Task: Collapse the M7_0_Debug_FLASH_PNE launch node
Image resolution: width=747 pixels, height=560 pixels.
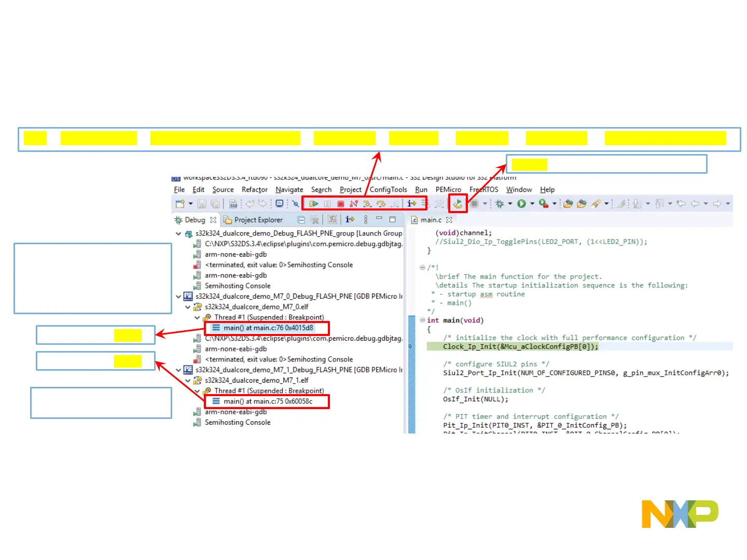Action: pyautogui.click(x=178, y=297)
